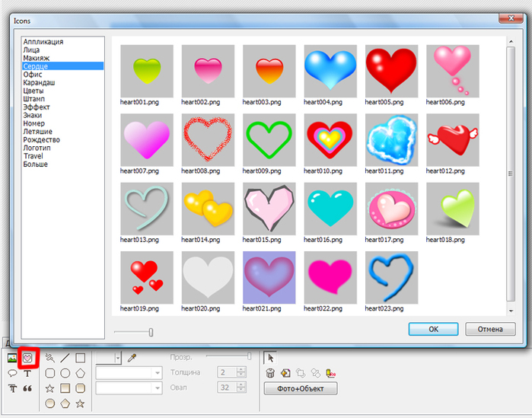Click the Фото+Объект button

point(301,388)
